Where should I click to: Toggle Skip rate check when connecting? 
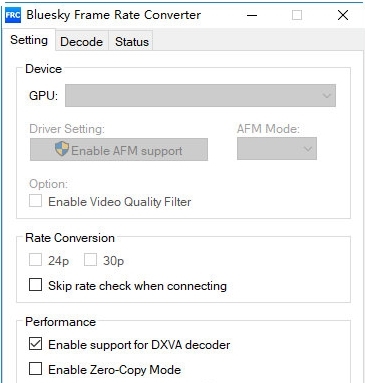[x=35, y=285]
